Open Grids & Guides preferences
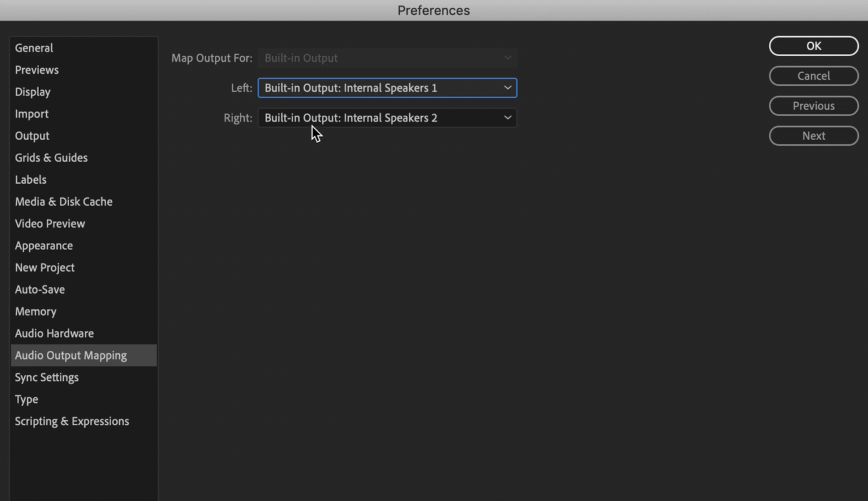 click(x=51, y=158)
